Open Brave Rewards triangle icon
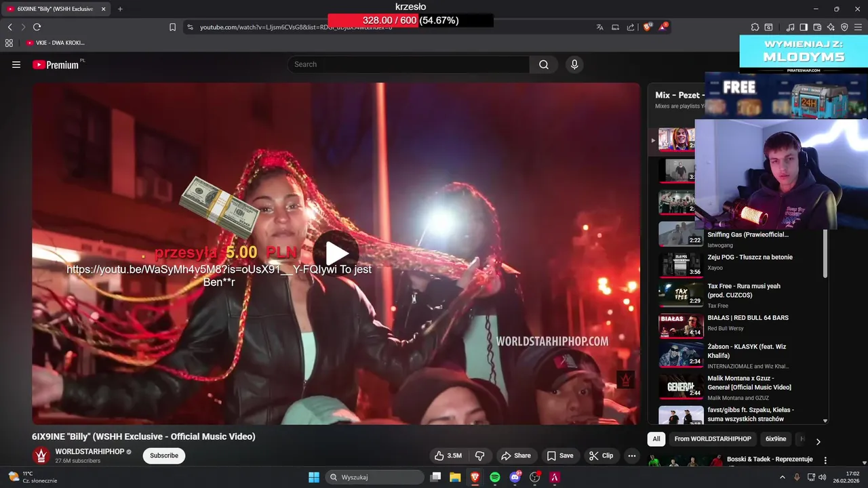Viewport: 868px width, 488px height. pyautogui.click(x=663, y=27)
